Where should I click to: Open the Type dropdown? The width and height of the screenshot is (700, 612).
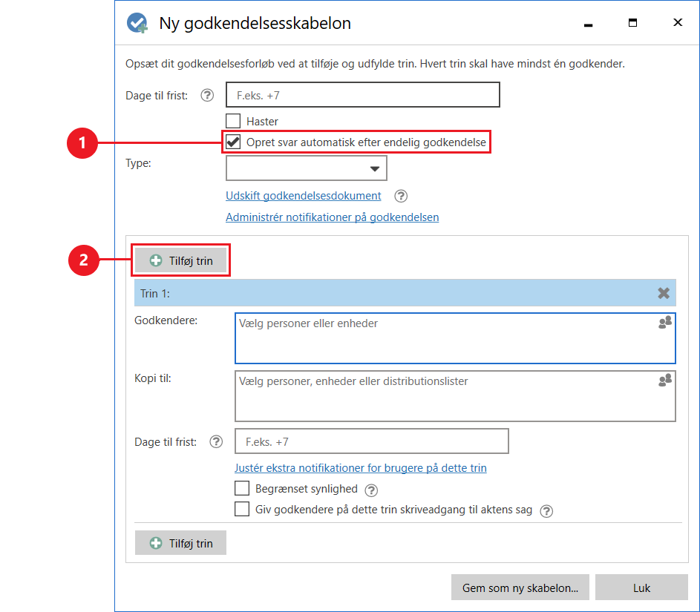pos(307,168)
